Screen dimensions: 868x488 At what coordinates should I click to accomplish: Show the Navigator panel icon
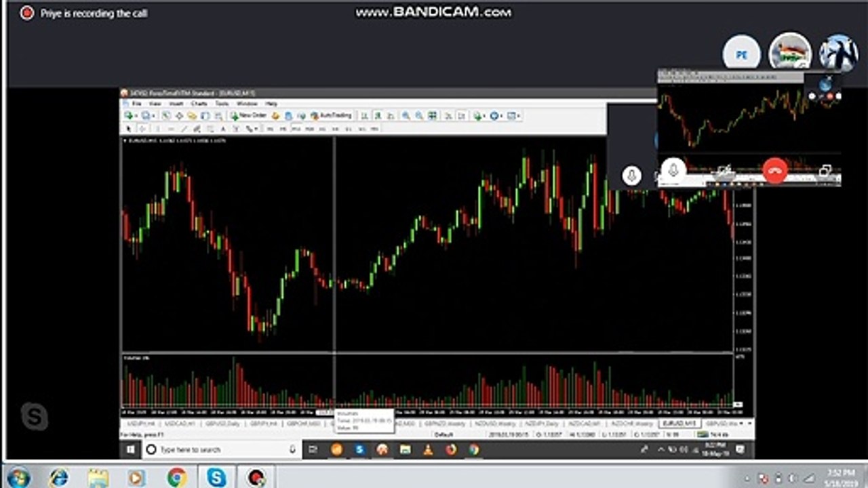192,116
